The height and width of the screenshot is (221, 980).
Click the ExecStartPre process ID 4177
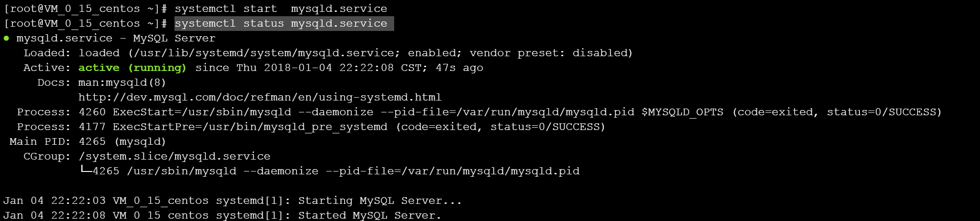pos(92,127)
